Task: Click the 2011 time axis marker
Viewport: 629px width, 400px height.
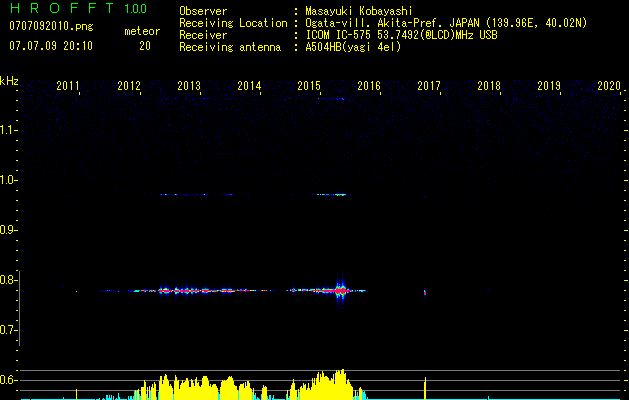Action: [x=67, y=86]
